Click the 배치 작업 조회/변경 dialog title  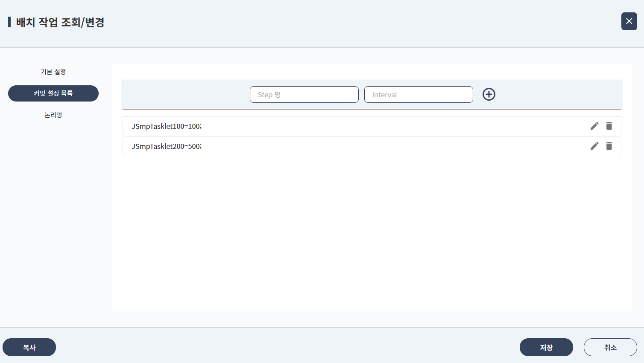click(60, 22)
